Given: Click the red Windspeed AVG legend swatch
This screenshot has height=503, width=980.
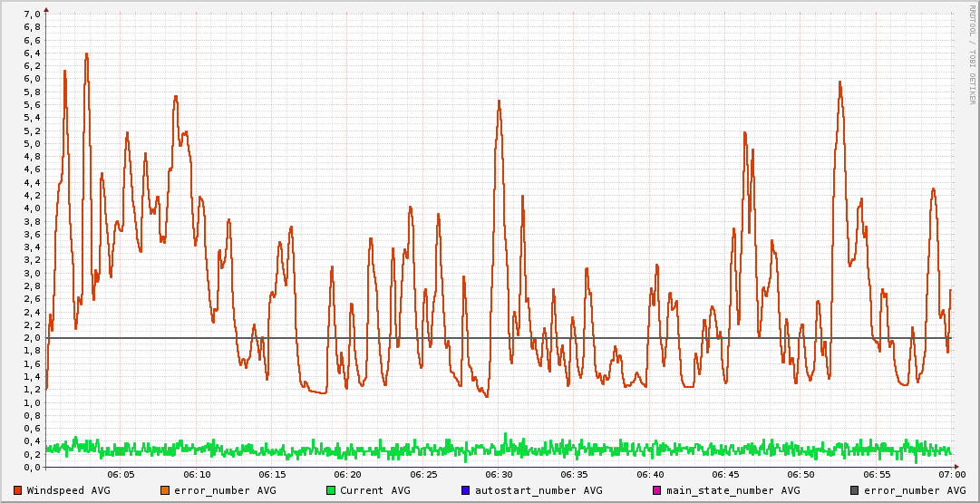Looking at the screenshot, I should tap(18, 490).
